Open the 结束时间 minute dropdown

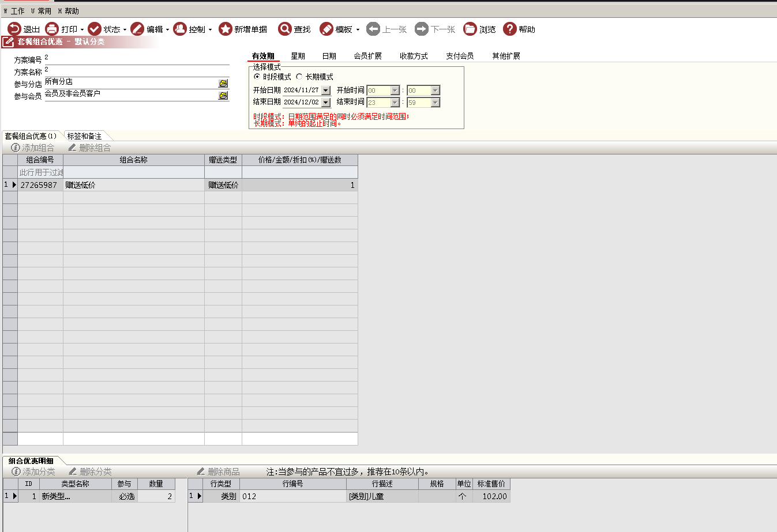436,103
